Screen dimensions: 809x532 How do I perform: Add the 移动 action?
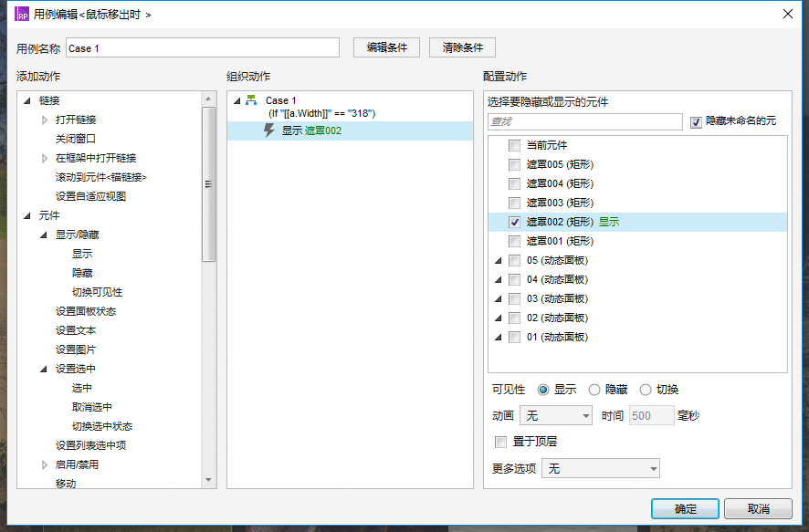(x=66, y=484)
